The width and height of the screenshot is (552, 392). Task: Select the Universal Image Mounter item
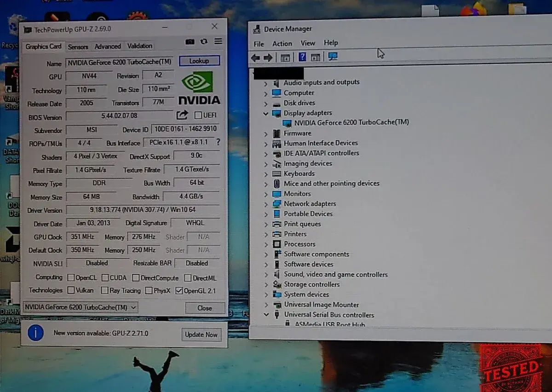point(321,305)
